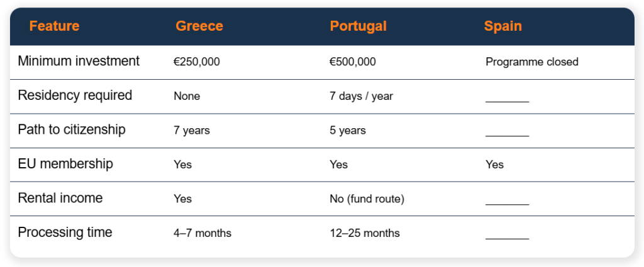Click the EU membership row label
The height and width of the screenshot is (267, 644).
point(65,164)
